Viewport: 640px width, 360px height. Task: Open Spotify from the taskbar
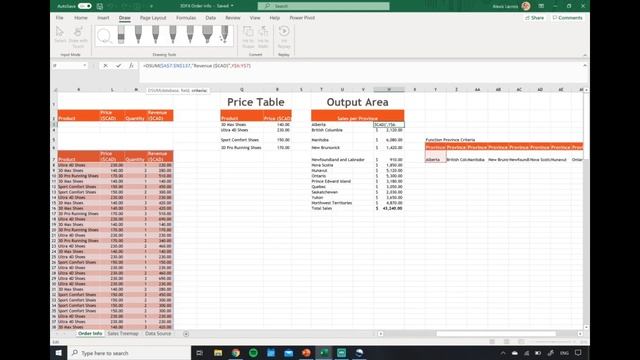click(253, 353)
